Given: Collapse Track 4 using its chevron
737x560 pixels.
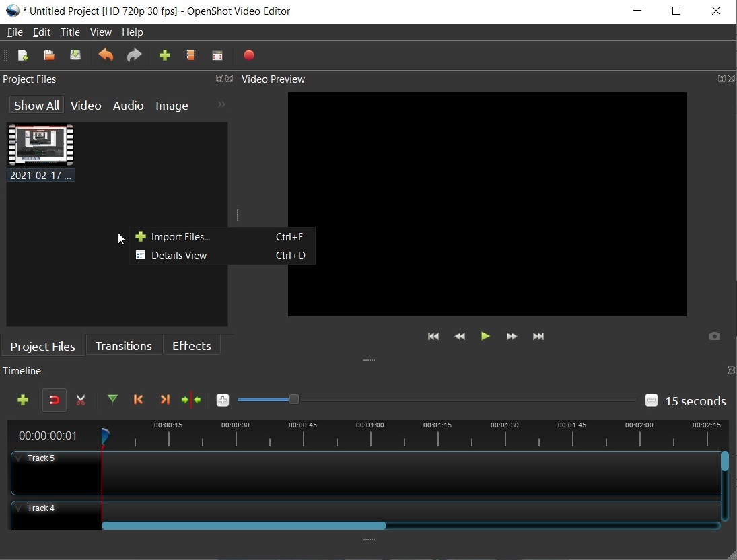Looking at the screenshot, I should [x=17, y=508].
